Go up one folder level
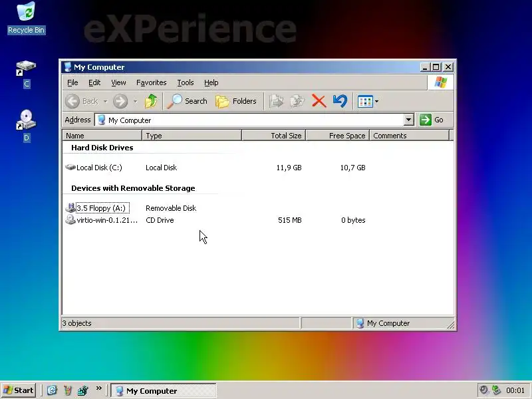532x399 pixels. (x=151, y=101)
